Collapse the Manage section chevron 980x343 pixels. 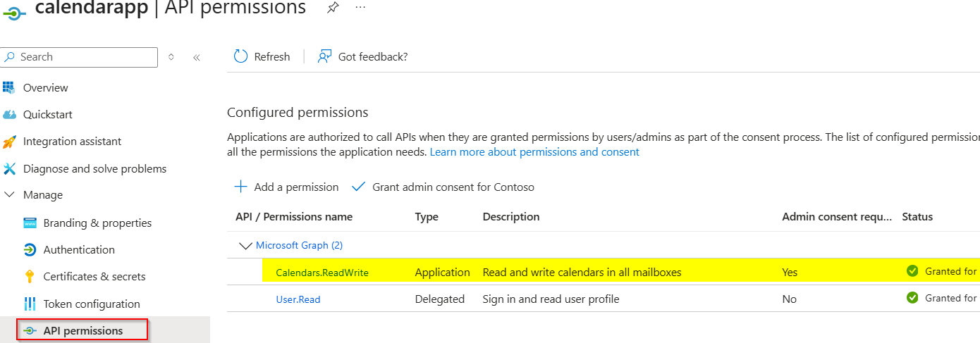(x=9, y=195)
